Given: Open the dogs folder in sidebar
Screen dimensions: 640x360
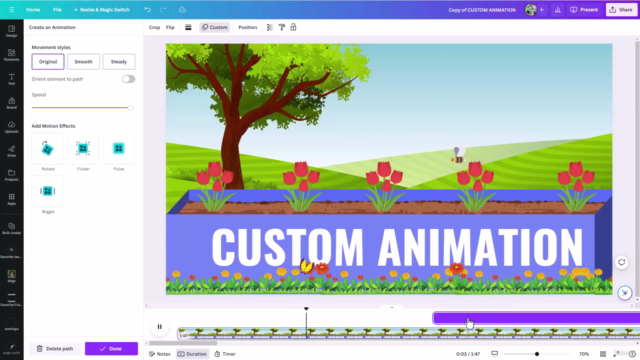Looking at the screenshot, I should [11, 276].
